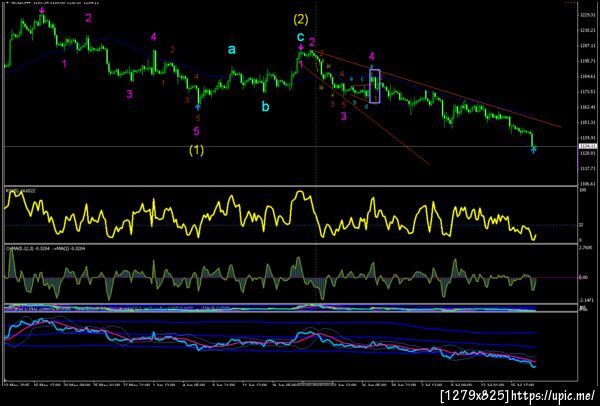Click the 32 level on the RSI scale
Screen dimensions: 600x406
580,225
